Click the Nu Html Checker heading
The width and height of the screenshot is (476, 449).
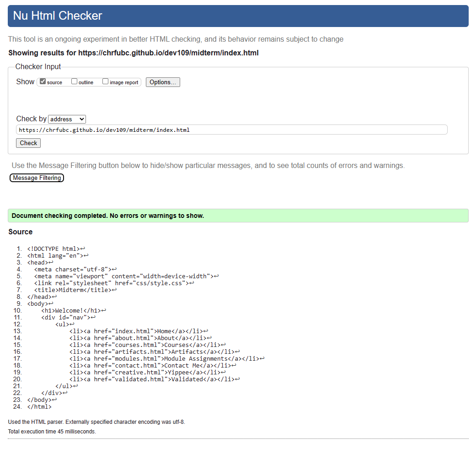coord(58,16)
